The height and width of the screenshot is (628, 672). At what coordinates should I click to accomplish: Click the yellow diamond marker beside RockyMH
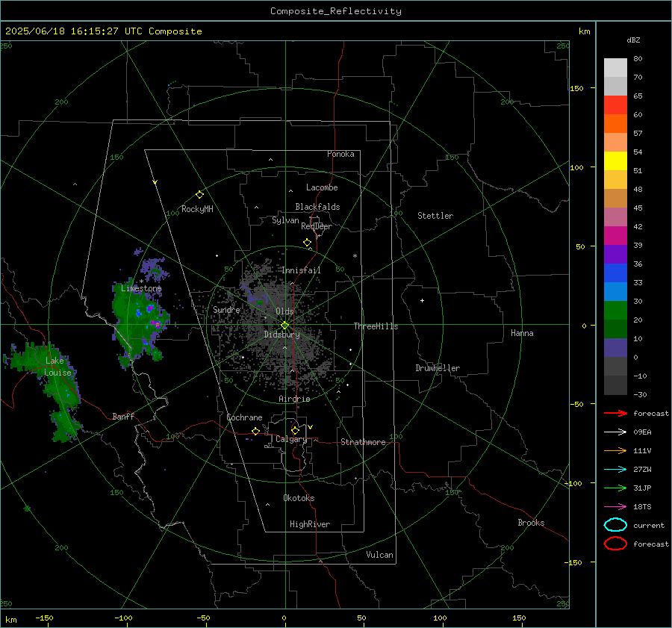[199, 195]
